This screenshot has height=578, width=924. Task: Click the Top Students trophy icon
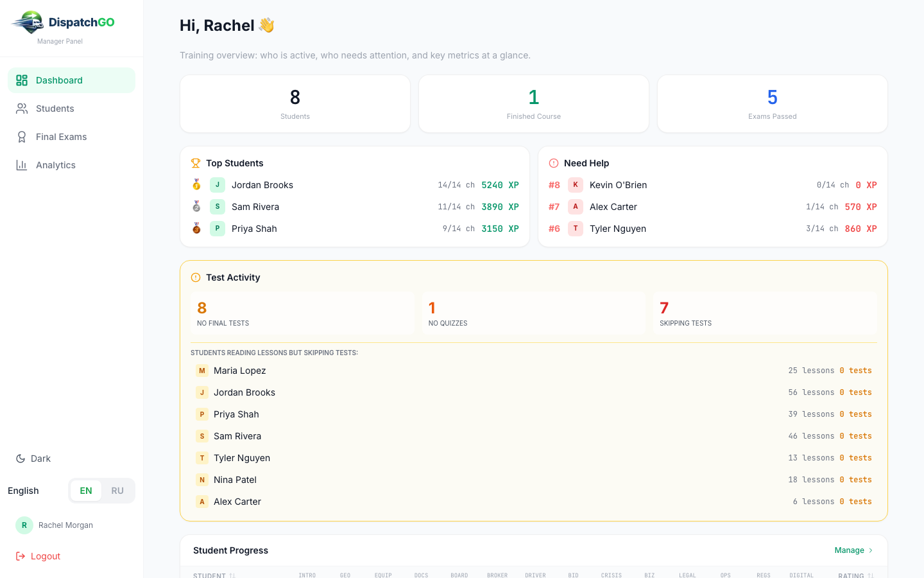pyautogui.click(x=196, y=163)
